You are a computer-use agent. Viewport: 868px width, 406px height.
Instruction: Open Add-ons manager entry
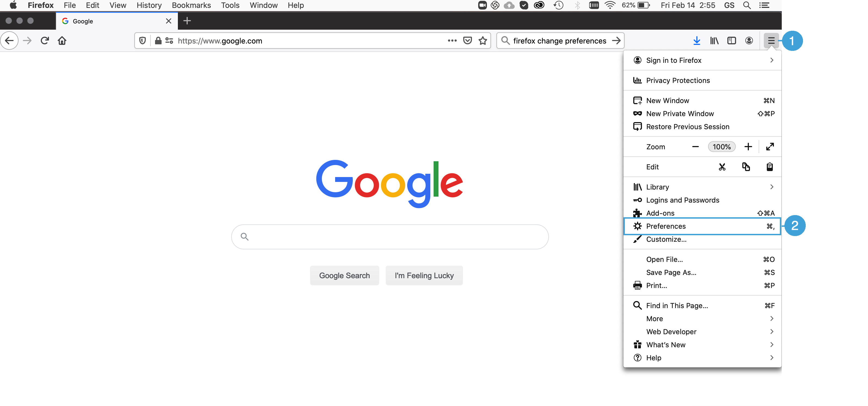[703, 213]
